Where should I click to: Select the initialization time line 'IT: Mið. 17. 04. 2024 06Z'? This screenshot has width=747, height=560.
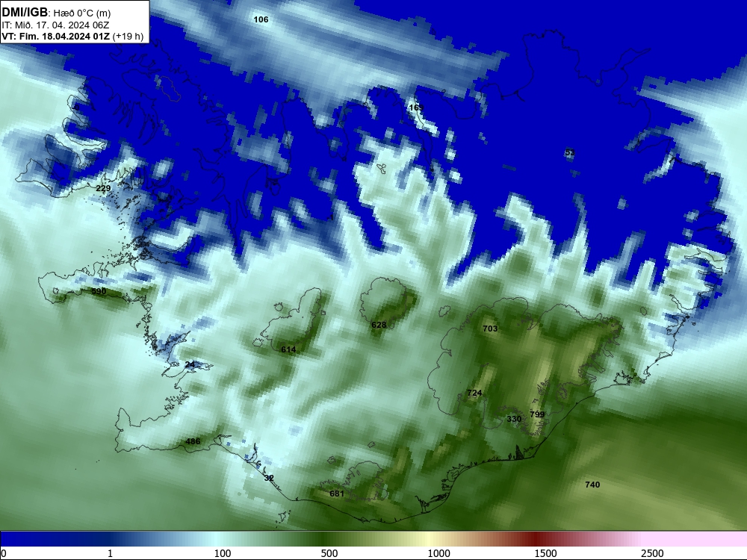tap(56, 25)
